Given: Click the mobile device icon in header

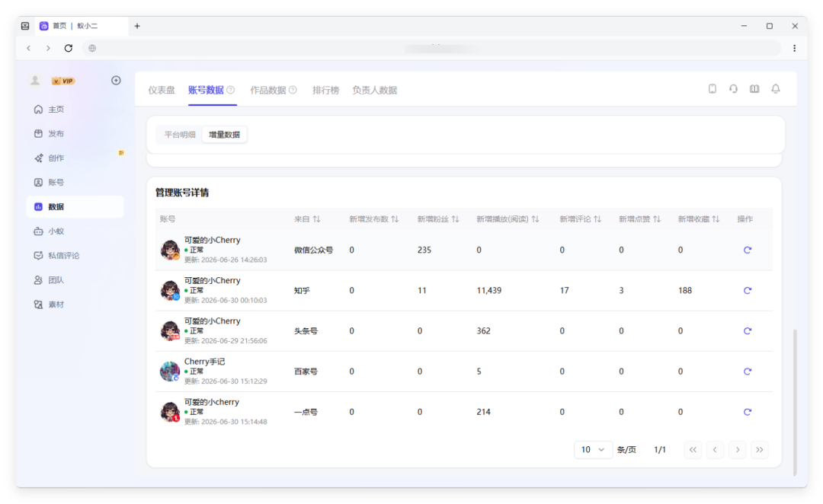Looking at the screenshot, I should click(x=713, y=89).
